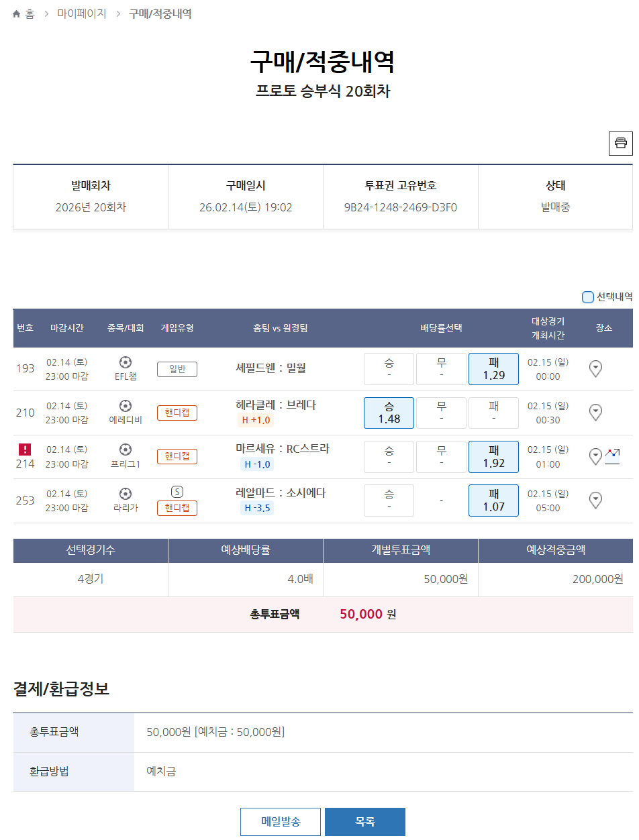Screen dimensions: 639x840
Task: Click the printer icon
Action: [620, 143]
